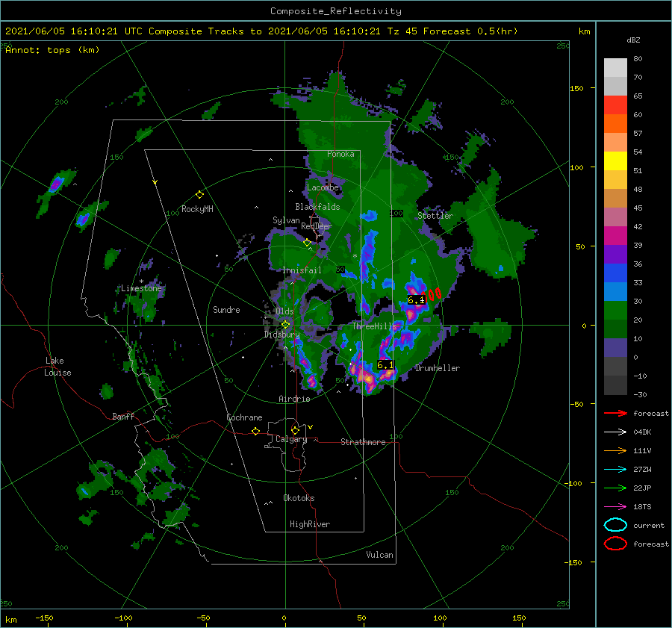This screenshot has width=672, height=628.
Task: Click the Limestone label
Action: coord(141,288)
